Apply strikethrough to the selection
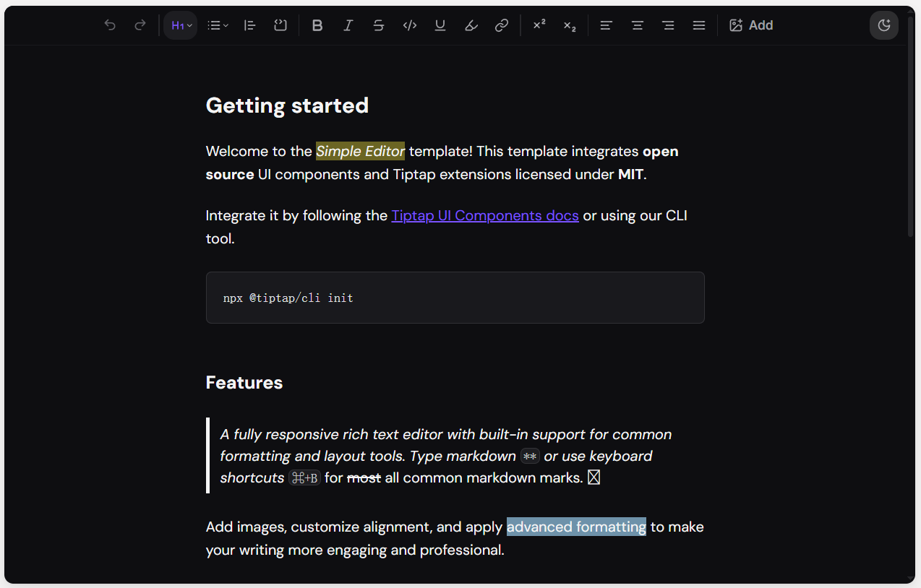The width and height of the screenshot is (921, 588). click(379, 25)
